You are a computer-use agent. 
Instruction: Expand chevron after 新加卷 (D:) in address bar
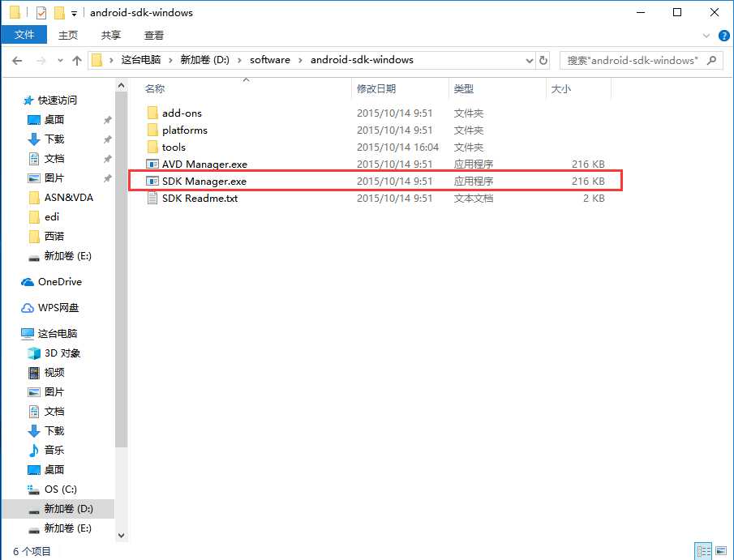click(240, 60)
